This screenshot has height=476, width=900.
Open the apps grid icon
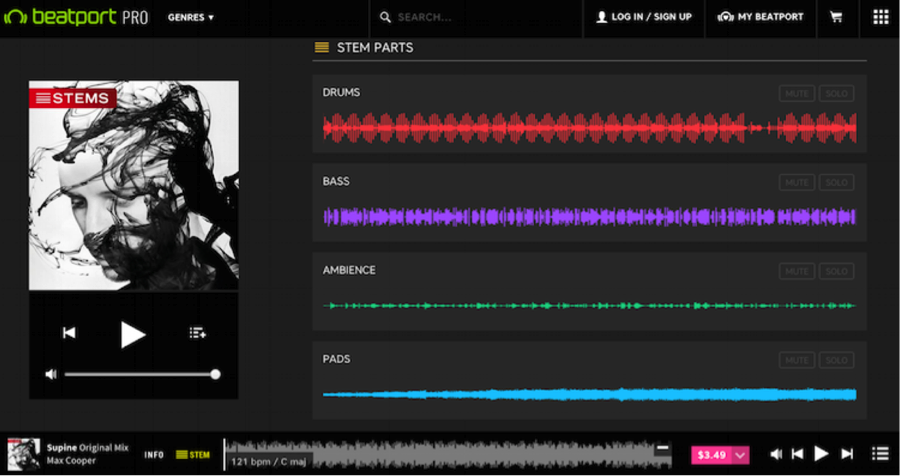pos(880,17)
